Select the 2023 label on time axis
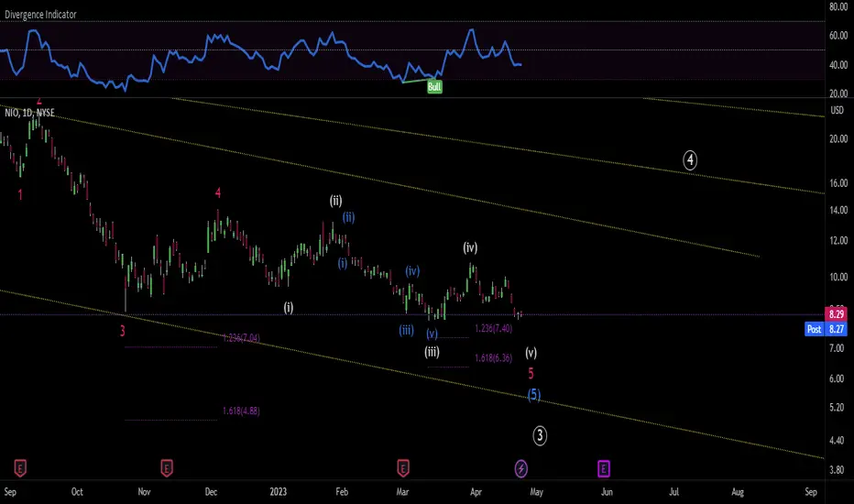This screenshot has height=504, width=854. (x=278, y=491)
